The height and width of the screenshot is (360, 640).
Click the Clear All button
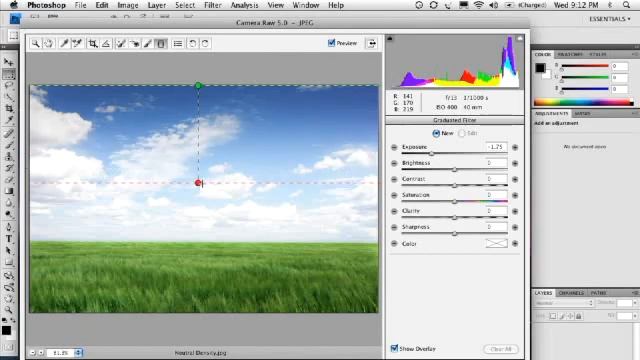(501, 349)
